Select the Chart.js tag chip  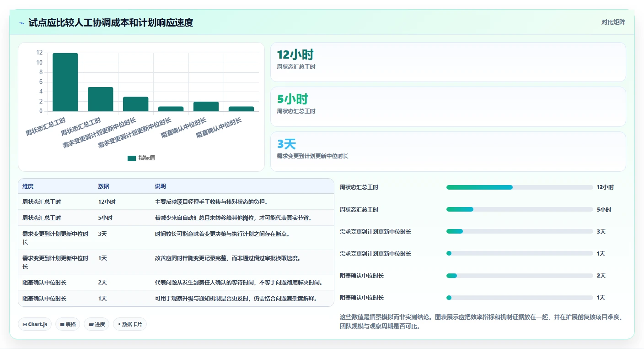click(35, 324)
